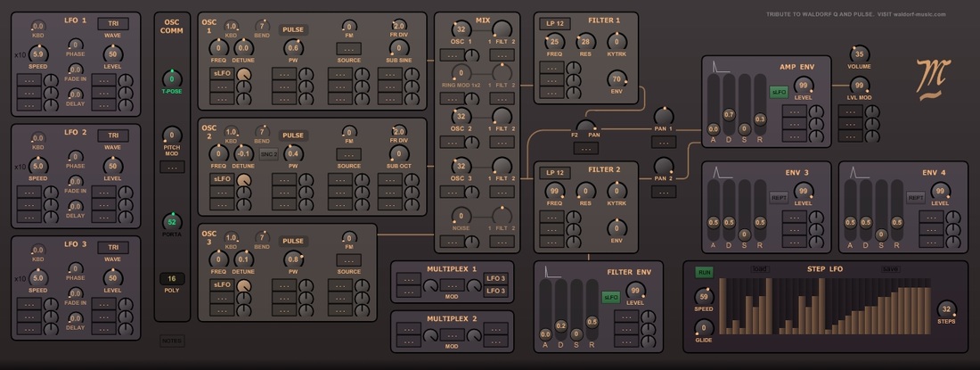The image size is (980, 370).
Task: Open the OSC 1 FM SOURCE selector
Action: point(348,48)
